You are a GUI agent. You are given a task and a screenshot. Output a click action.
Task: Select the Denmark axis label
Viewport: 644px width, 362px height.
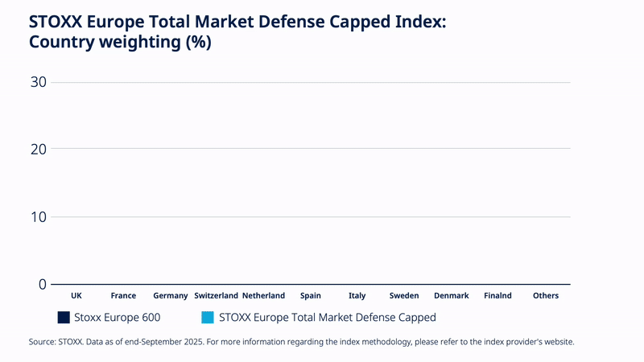coord(451,296)
